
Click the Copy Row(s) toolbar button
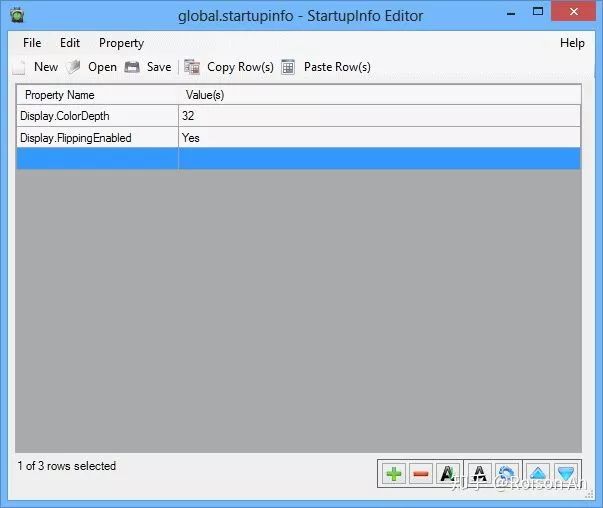coord(228,67)
